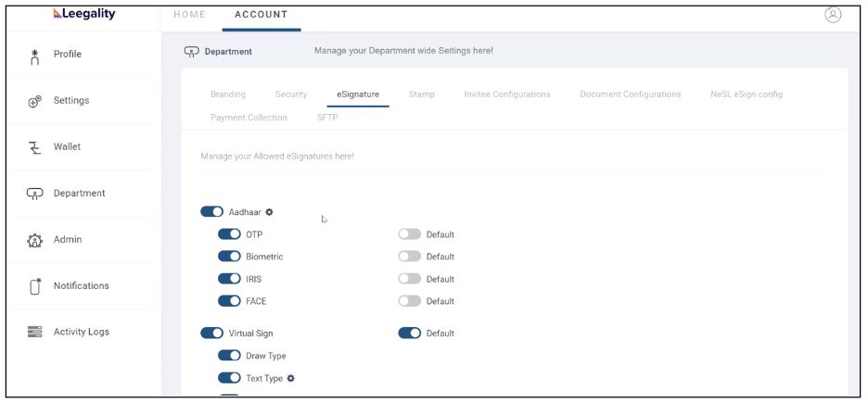This screenshot has width=868, height=403.
Task: Open the Notifications phone icon
Action: click(35, 286)
